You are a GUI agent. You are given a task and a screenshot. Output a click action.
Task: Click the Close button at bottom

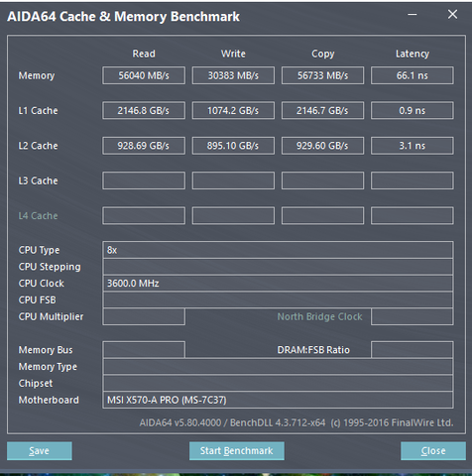433,451
